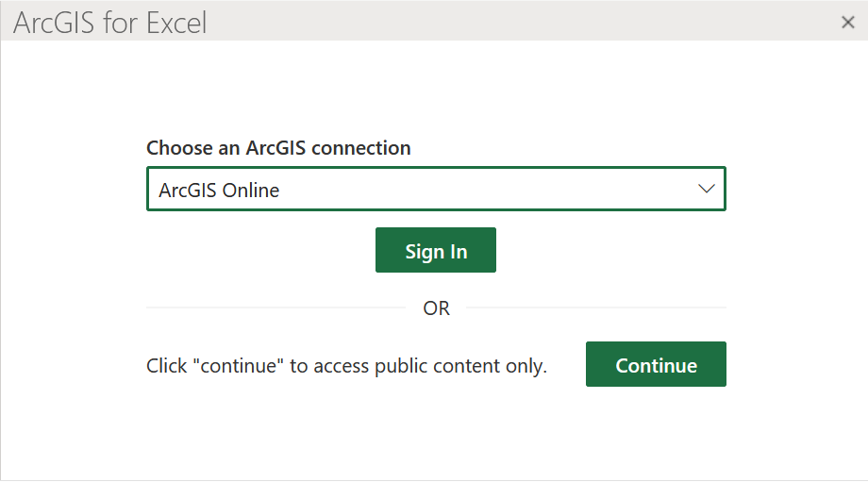Viewport: 868px width, 482px height.
Task: Click the downward chevron icon
Action: coord(706,189)
